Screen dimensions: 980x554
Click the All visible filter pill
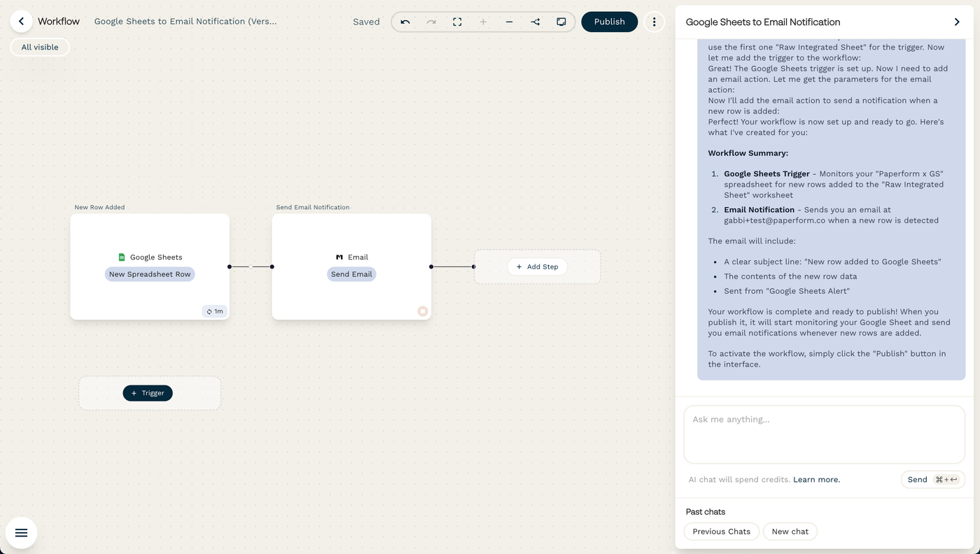[40, 47]
